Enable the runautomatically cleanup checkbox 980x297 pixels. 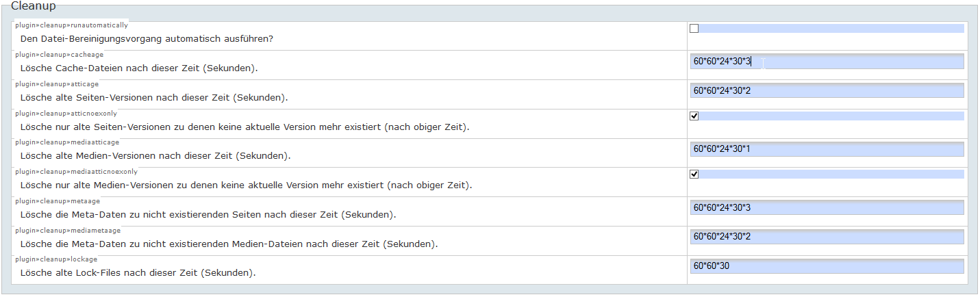point(694,29)
